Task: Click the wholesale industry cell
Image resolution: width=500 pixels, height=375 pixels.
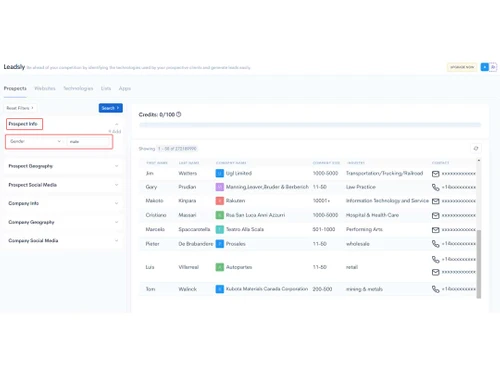Action: click(358, 244)
